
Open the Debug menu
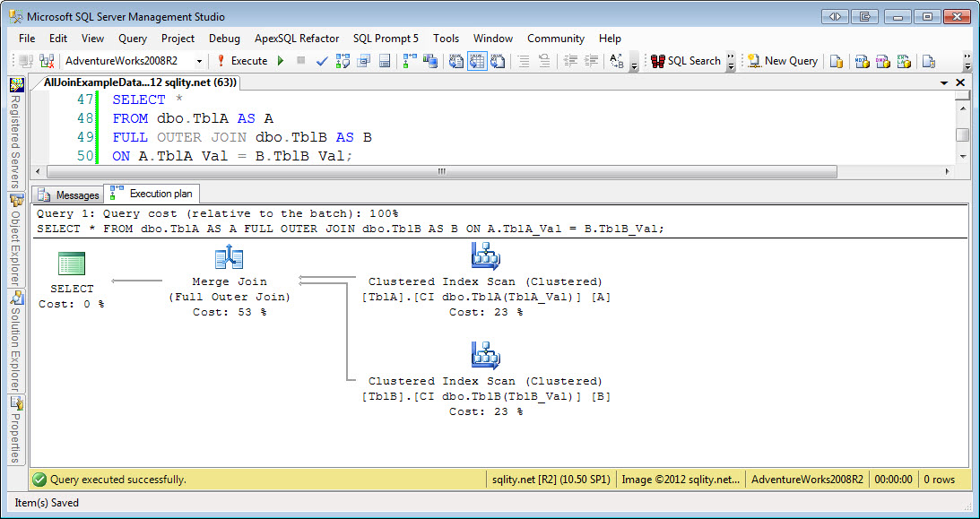click(224, 39)
